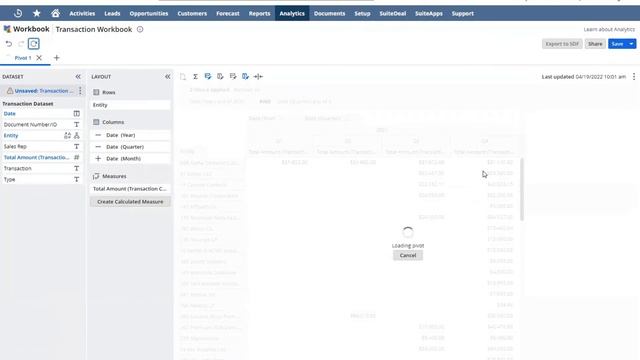Select the Total Amount measure in Layout
Screen dimensions: 640x360
pyautogui.click(x=130, y=189)
